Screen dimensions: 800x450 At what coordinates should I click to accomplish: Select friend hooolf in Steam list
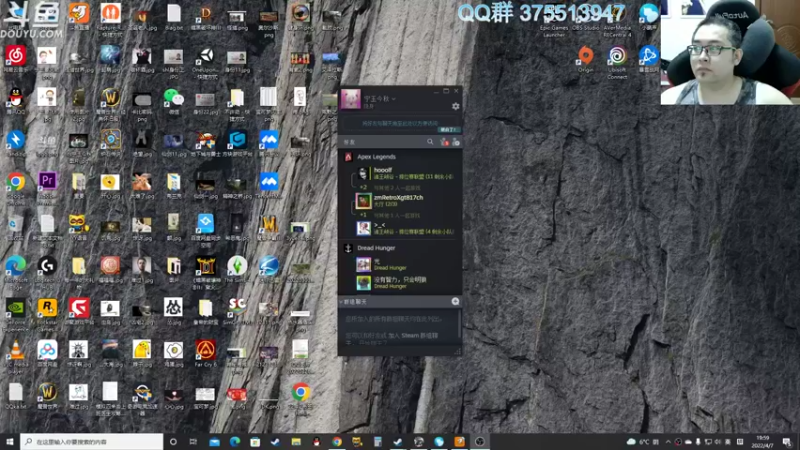[406, 173]
